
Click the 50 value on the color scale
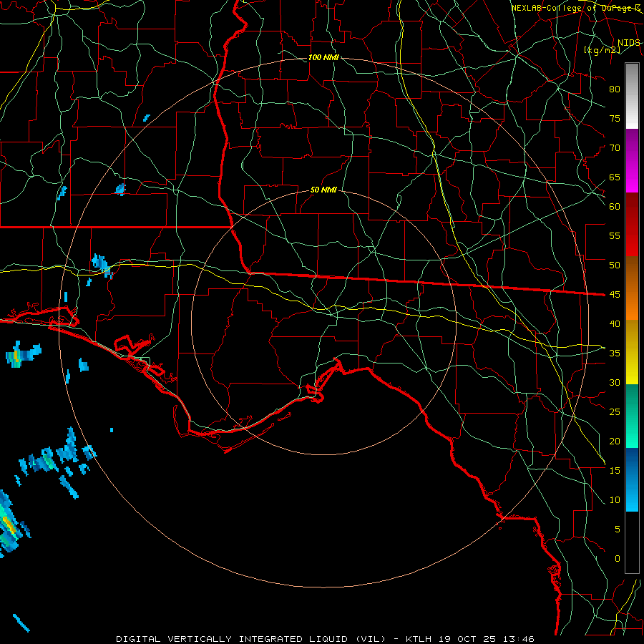pos(615,265)
